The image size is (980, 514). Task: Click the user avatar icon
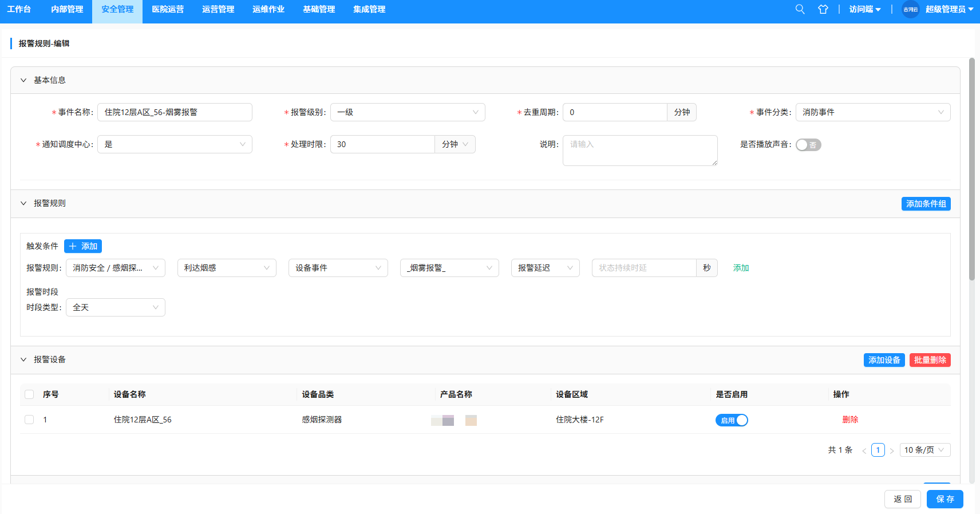tap(910, 9)
